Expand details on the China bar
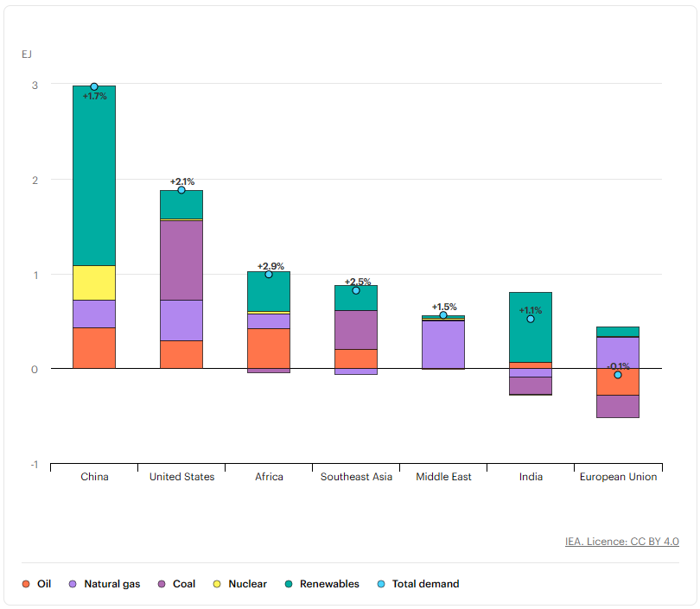This screenshot has height=609, width=700. coord(95,216)
